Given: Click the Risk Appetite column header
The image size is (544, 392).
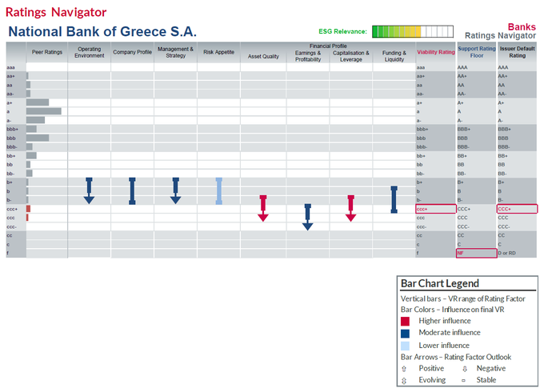Looking at the screenshot, I should click(219, 52).
